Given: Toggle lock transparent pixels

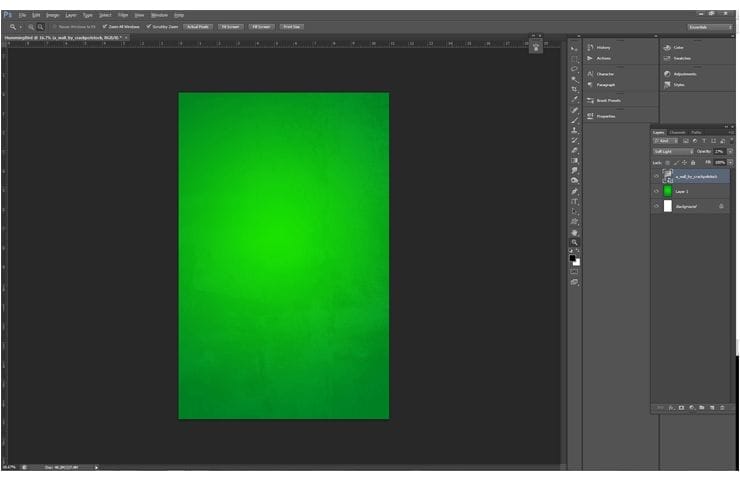Looking at the screenshot, I should click(668, 163).
